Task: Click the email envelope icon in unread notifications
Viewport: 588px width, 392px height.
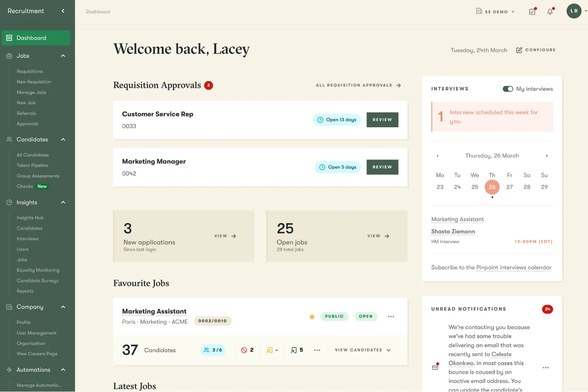Action: (435, 367)
